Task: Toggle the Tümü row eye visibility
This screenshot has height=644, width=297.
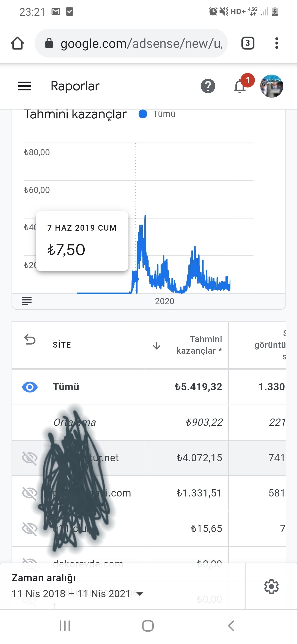Action: coord(30,387)
